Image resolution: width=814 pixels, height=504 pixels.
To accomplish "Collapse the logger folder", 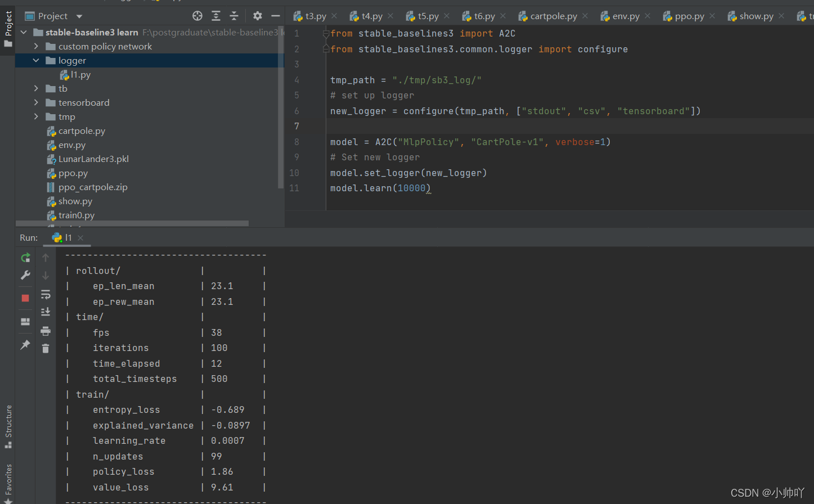I will 36,60.
